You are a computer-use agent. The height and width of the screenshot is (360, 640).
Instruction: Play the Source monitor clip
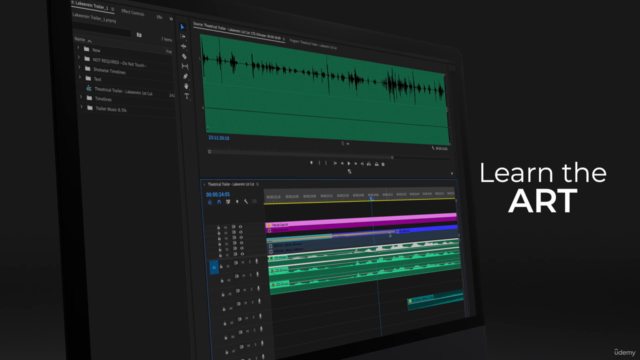coord(349,163)
